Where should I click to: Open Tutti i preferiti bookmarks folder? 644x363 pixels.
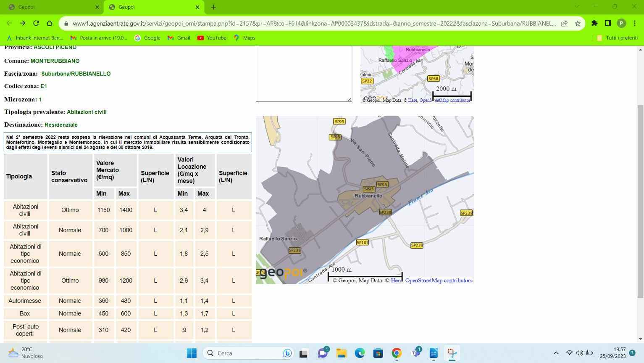tap(617, 38)
